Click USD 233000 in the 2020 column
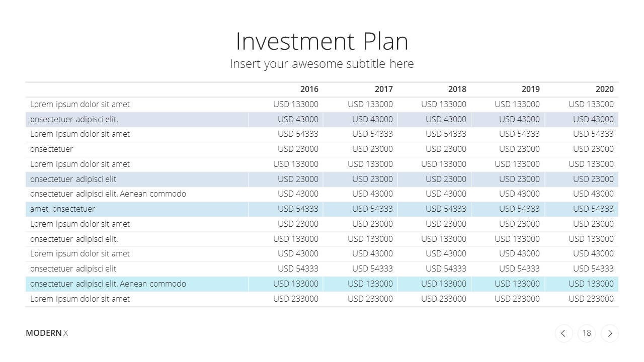The width and height of the screenshot is (644, 362). [591, 299]
